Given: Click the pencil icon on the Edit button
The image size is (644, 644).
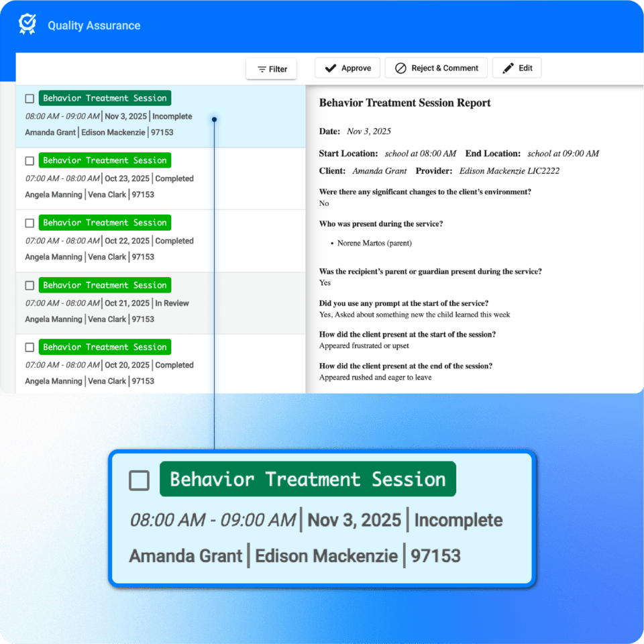Looking at the screenshot, I should click(505, 68).
